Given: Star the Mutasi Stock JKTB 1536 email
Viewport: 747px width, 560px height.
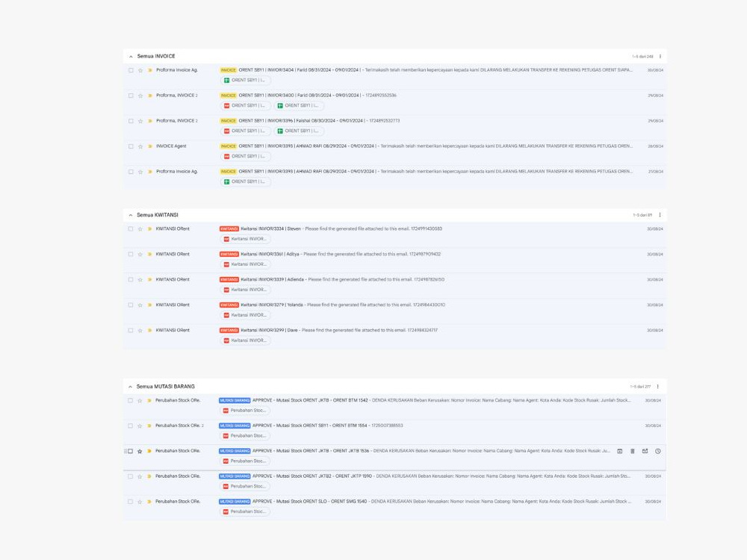Looking at the screenshot, I should (140, 452).
